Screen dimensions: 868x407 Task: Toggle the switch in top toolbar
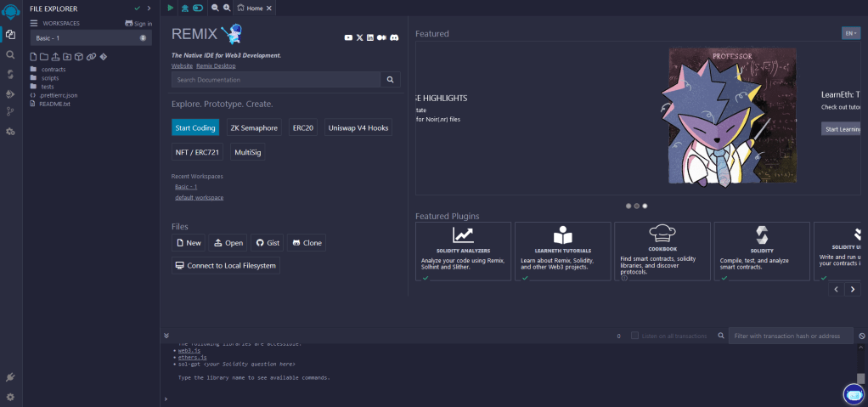[197, 8]
